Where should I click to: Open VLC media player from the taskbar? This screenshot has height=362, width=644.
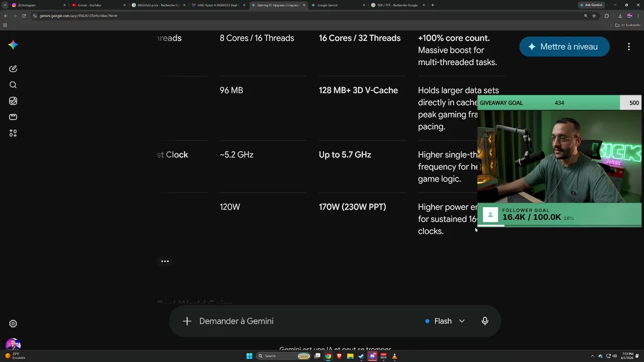(x=394, y=356)
